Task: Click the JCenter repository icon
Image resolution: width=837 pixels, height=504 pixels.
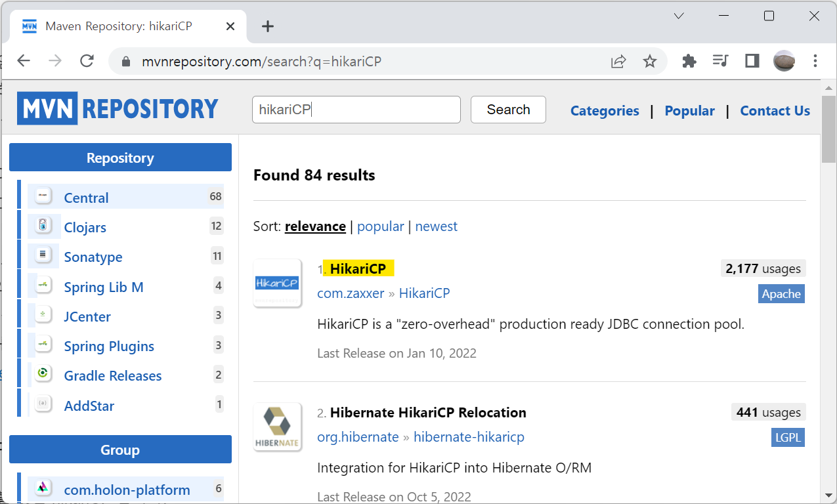Action: click(43, 315)
